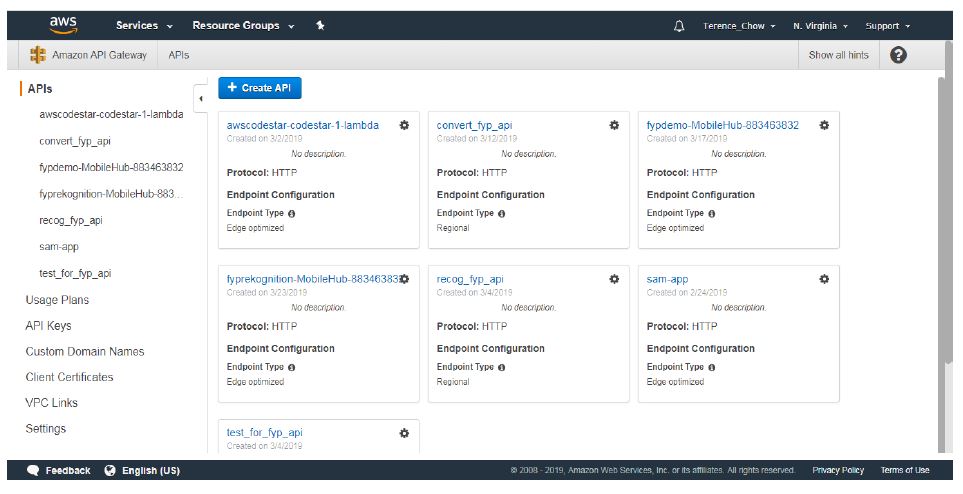Open the Support dropdown menu
The height and width of the screenshot is (494, 963).
(x=887, y=26)
